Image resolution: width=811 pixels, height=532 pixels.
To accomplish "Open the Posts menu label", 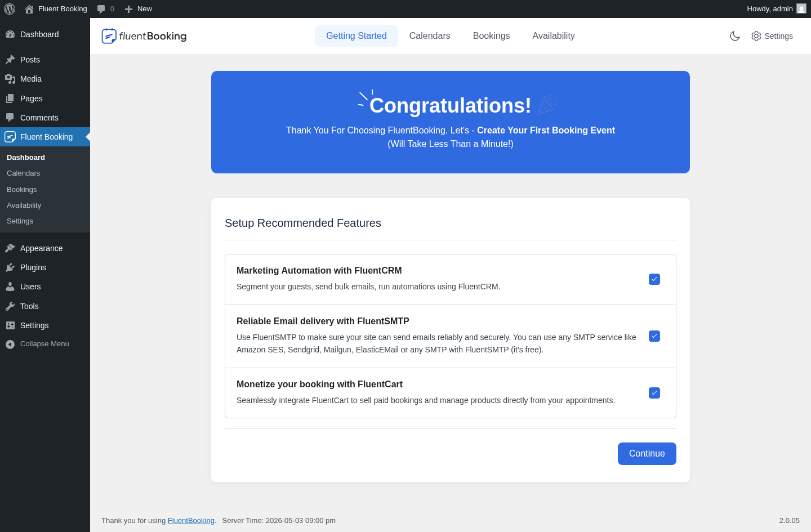I will click(x=30, y=60).
